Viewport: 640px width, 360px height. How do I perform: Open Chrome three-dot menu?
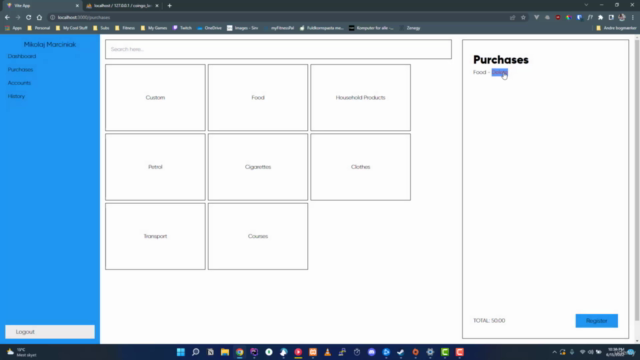tap(633, 18)
